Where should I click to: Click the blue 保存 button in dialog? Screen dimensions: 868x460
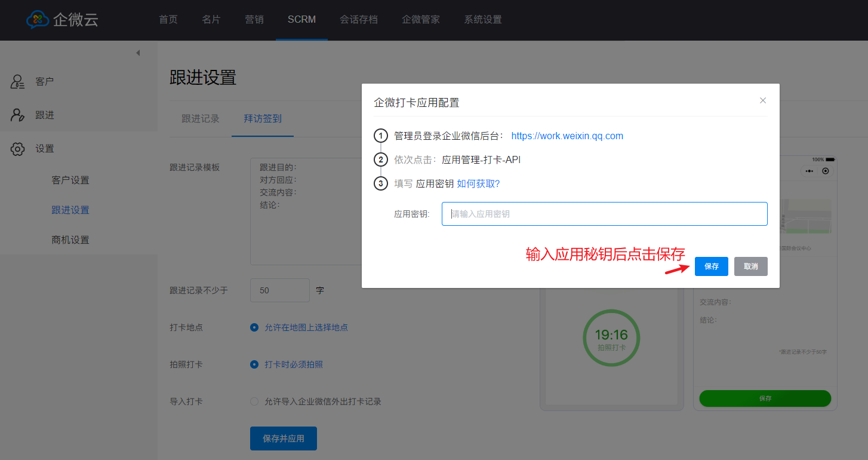pyautogui.click(x=711, y=266)
